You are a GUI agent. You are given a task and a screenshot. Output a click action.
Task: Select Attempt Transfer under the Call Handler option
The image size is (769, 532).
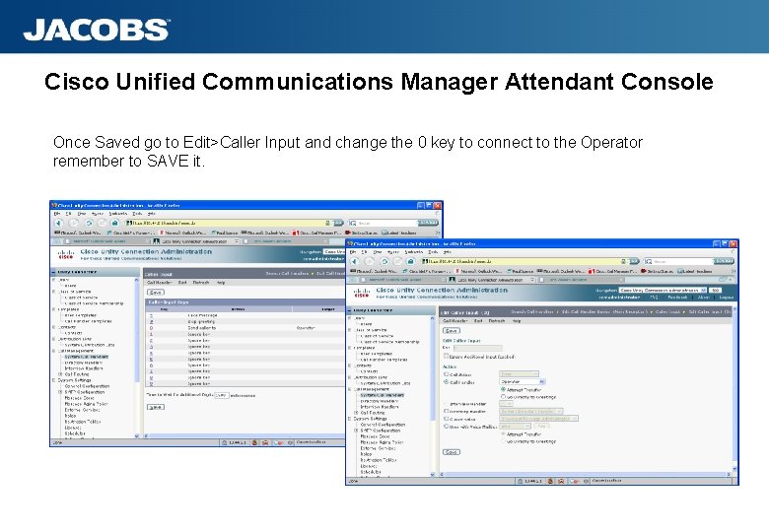[503, 389]
